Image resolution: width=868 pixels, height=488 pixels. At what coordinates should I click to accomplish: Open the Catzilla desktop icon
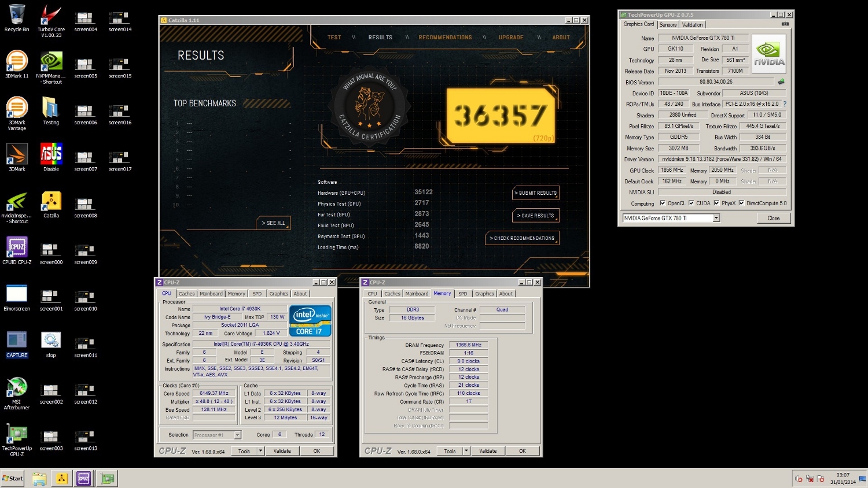pos(51,205)
